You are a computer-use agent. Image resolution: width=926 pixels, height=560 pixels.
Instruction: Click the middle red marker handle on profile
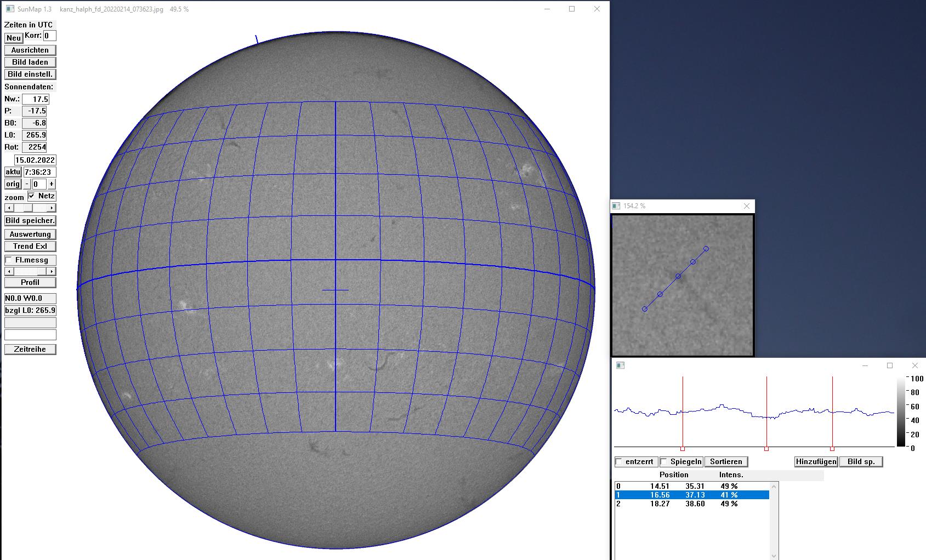(766, 449)
